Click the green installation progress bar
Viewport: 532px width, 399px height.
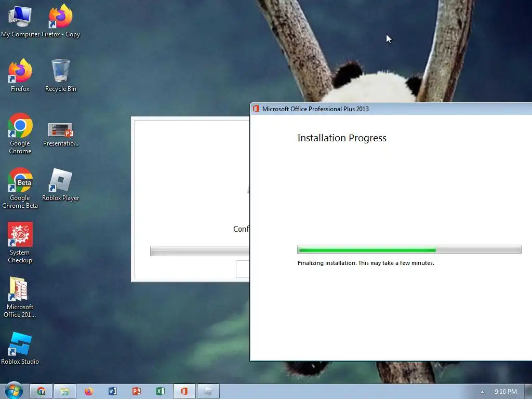409,249
